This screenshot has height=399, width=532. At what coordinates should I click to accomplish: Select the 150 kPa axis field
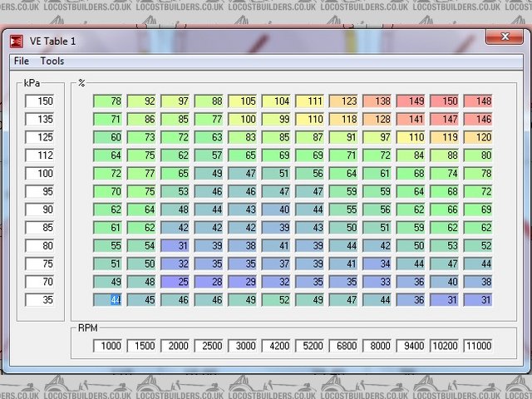click(x=40, y=101)
